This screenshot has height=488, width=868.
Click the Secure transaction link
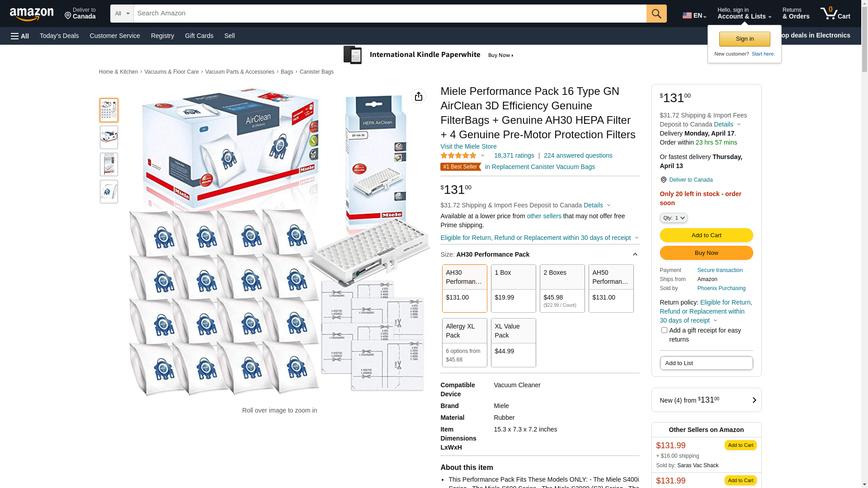point(720,270)
